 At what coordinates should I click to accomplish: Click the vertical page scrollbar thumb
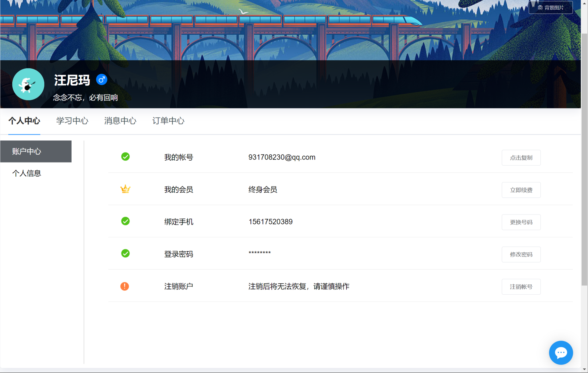tap(584, 160)
